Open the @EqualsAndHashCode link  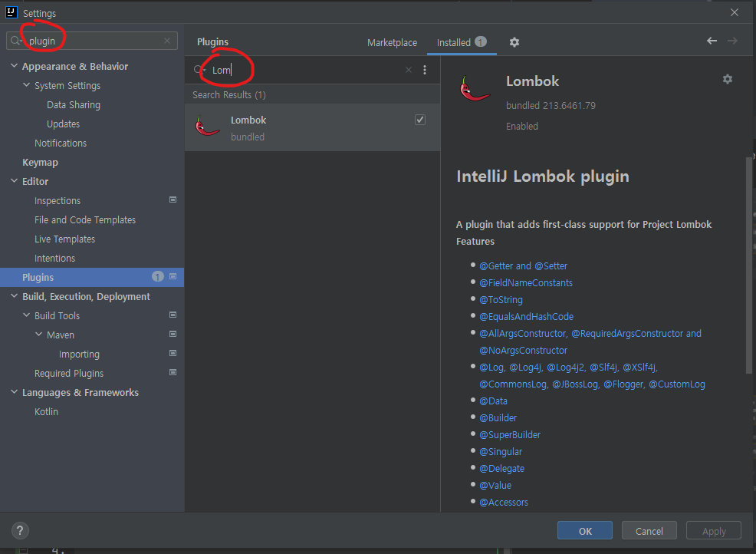[x=527, y=317]
